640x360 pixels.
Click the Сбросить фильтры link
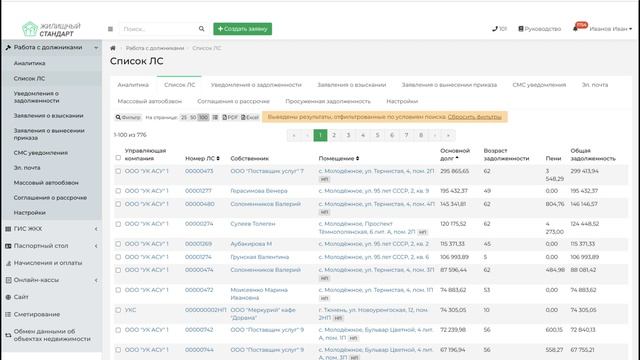(474, 117)
